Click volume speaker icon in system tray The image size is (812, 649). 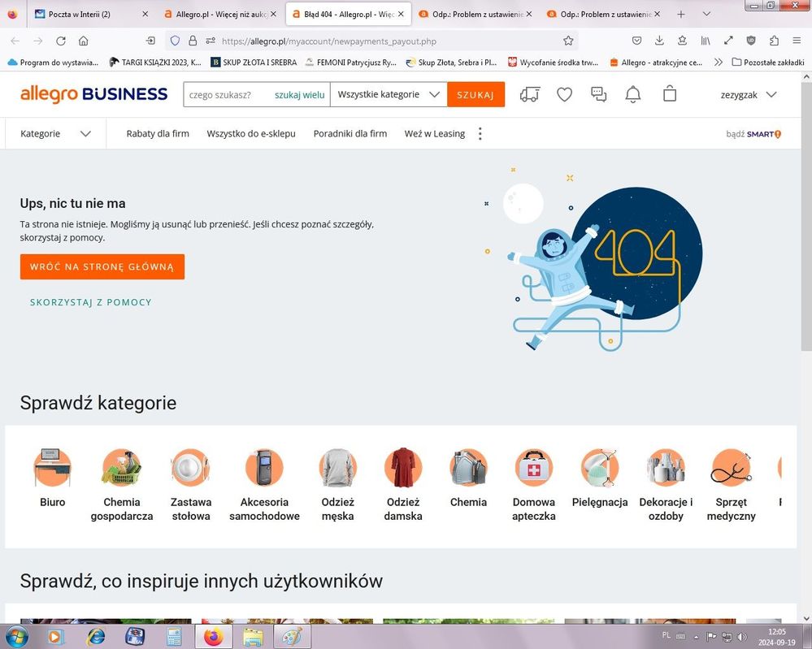(x=741, y=637)
